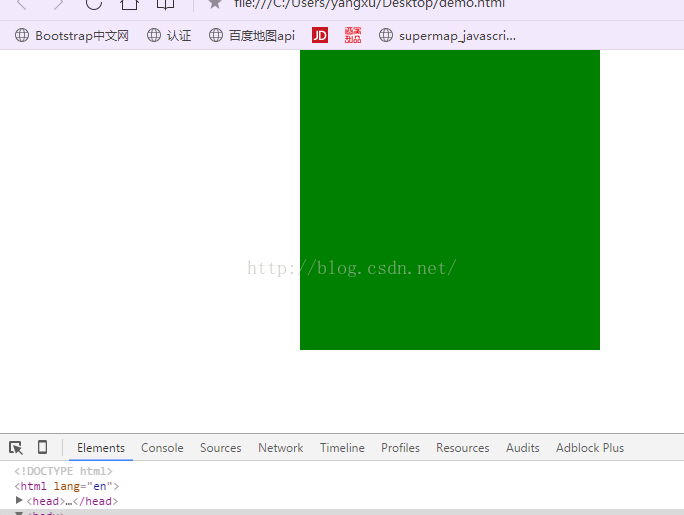Switch to the Resources tab

click(463, 448)
